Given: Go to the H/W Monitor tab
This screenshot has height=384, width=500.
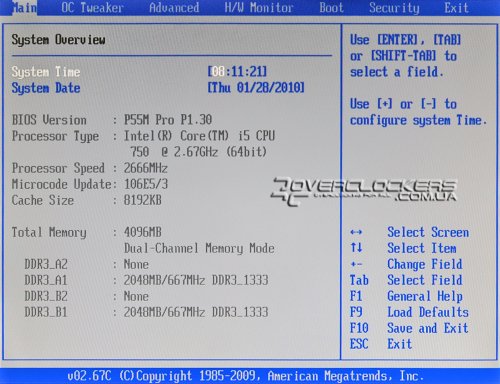Looking at the screenshot, I should 259,8.
